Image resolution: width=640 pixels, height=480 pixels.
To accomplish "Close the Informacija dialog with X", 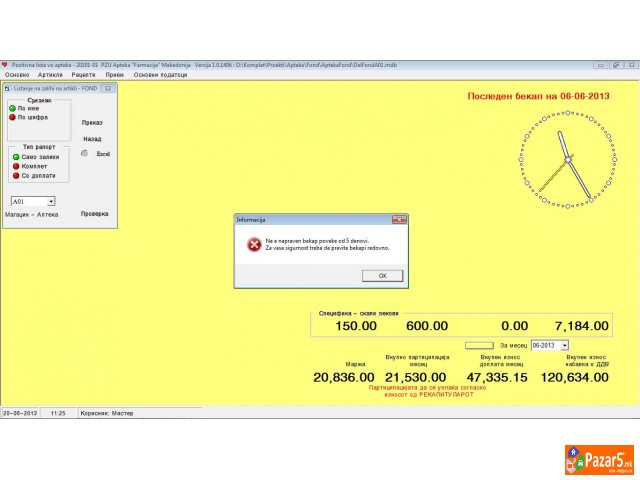I will (400, 219).
